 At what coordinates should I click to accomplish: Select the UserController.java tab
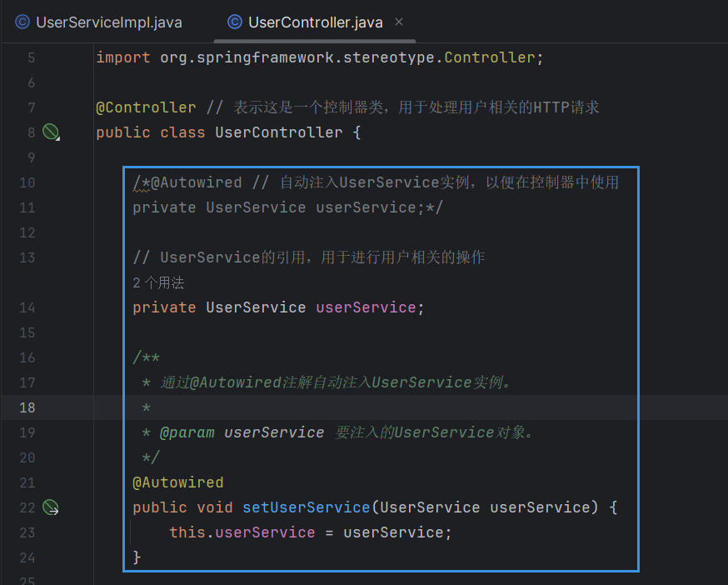point(315,22)
